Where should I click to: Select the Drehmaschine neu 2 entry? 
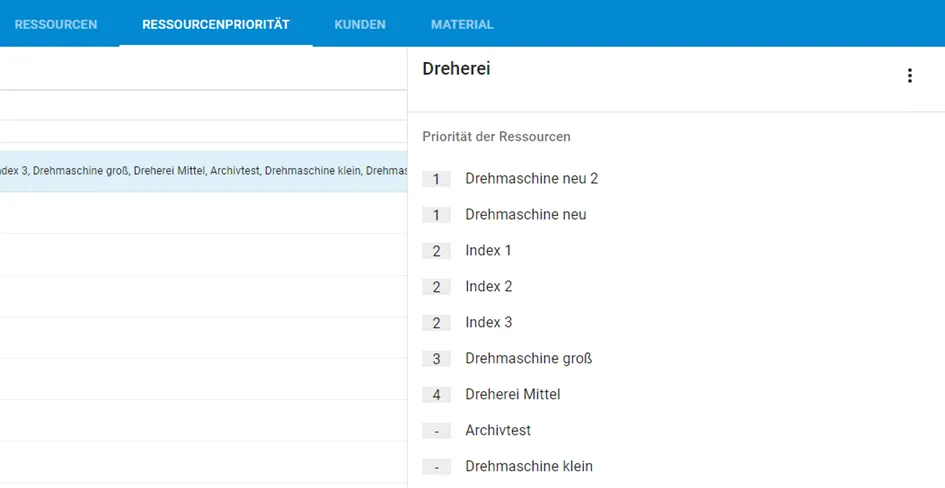coord(532,178)
